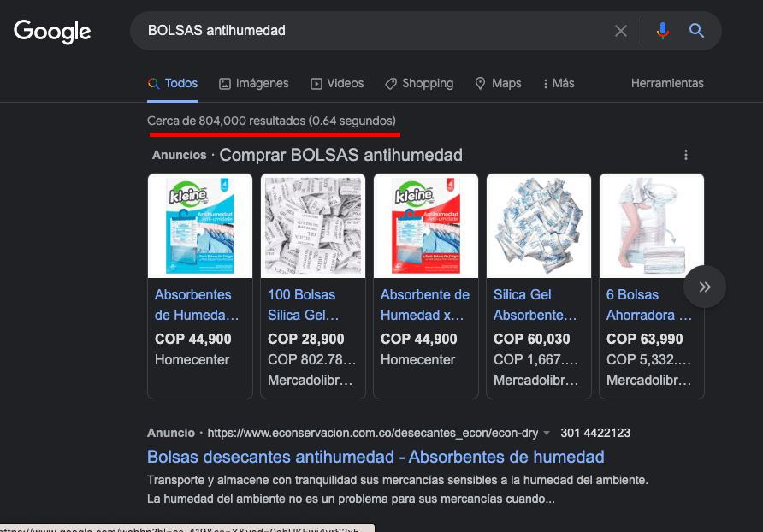Open the three-dot menu beside Comprar BOLSAS antihumedad
Viewport: 763px width, 532px height.
coord(686,155)
